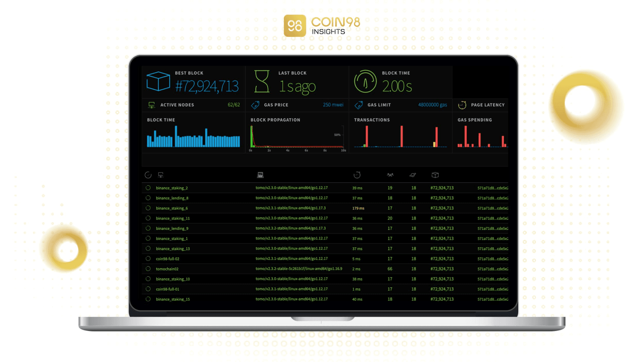Sort by pinned checkmark column icon

(x=148, y=175)
